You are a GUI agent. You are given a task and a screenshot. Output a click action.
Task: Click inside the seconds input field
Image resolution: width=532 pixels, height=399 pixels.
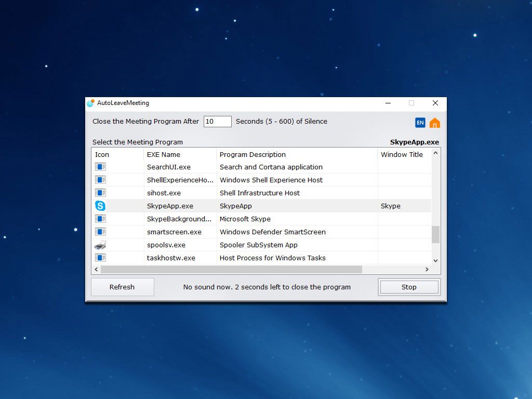pyautogui.click(x=217, y=121)
